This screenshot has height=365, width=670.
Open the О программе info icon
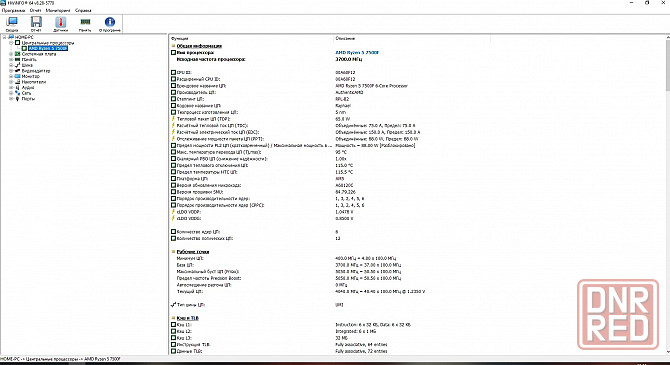[x=110, y=21]
